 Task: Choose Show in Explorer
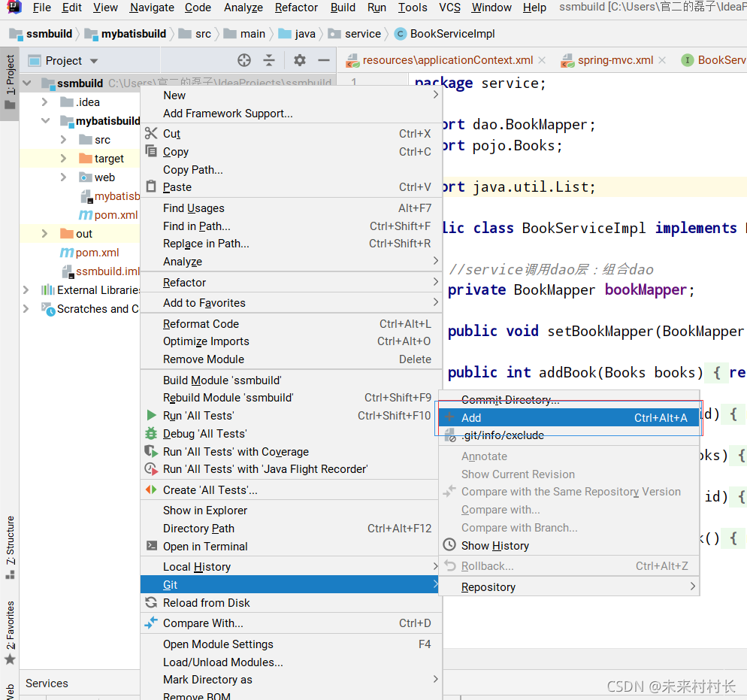(x=289, y=510)
